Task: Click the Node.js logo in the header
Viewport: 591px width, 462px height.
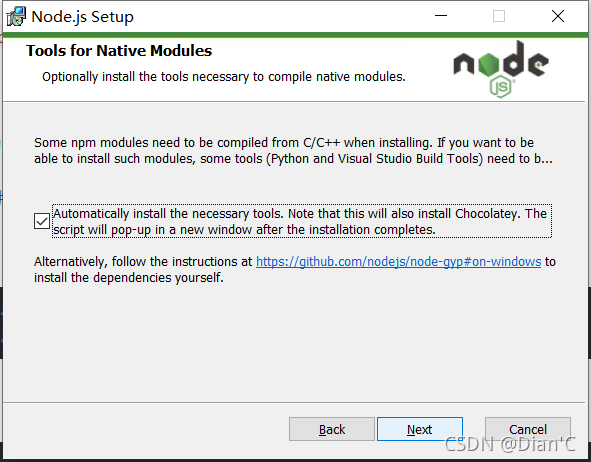Action: click(x=501, y=69)
